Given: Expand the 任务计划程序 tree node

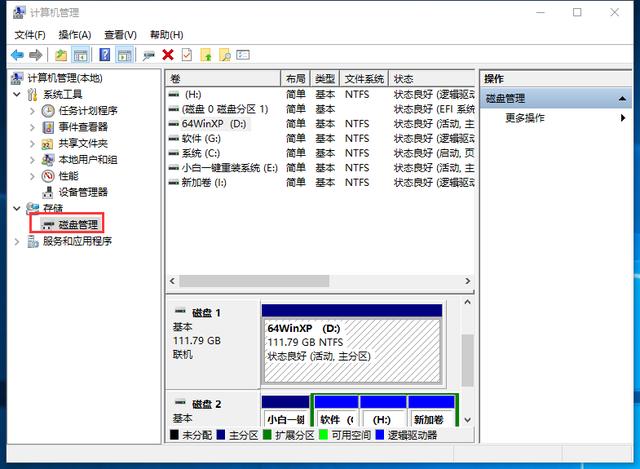Looking at the screenshot, I should click(32, 111).
